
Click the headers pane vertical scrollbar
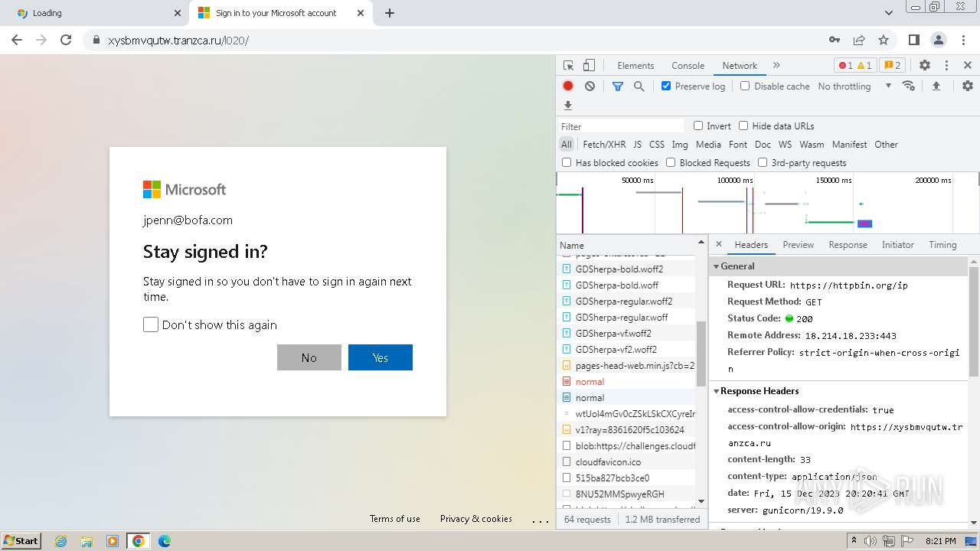(x=974, y=321)
